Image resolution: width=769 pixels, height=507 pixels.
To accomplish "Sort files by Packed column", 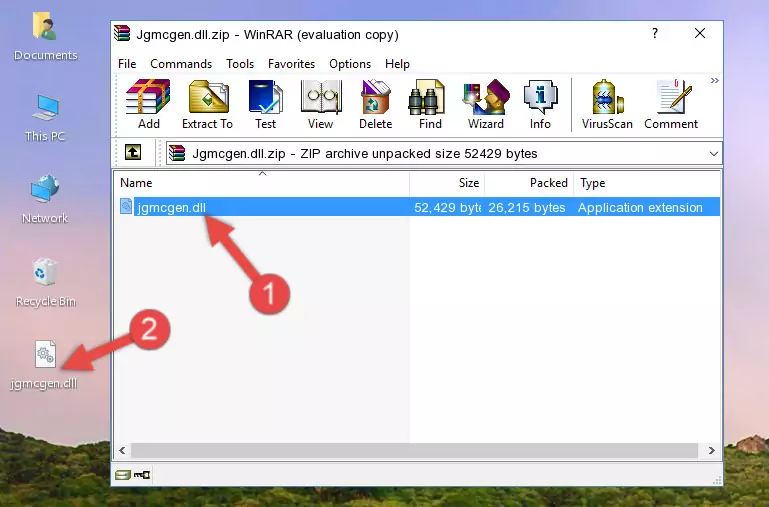I will pyautogui.click(x=529, y=183).
